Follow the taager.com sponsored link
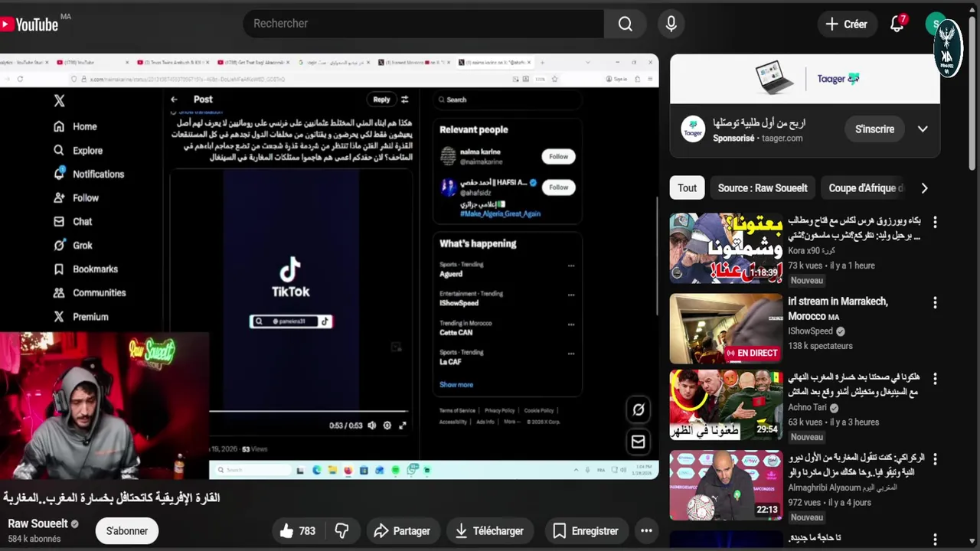980x551 pixels. 781,139
